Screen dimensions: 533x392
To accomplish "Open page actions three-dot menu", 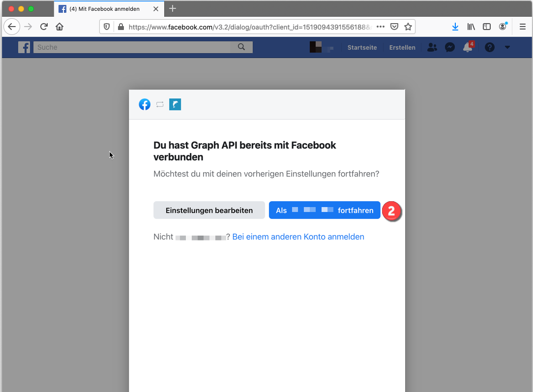I will [381, 27].
